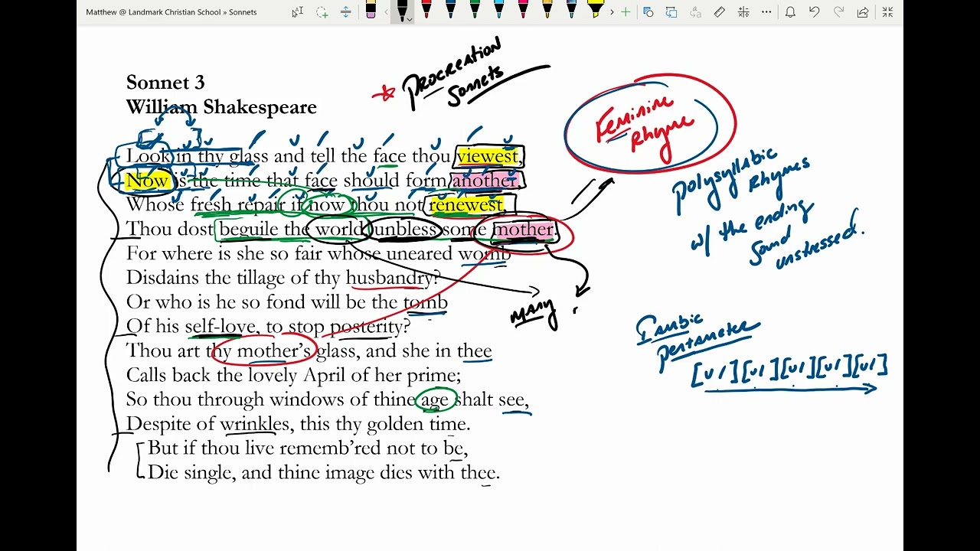Open the Shapes tool

(648, 12)
